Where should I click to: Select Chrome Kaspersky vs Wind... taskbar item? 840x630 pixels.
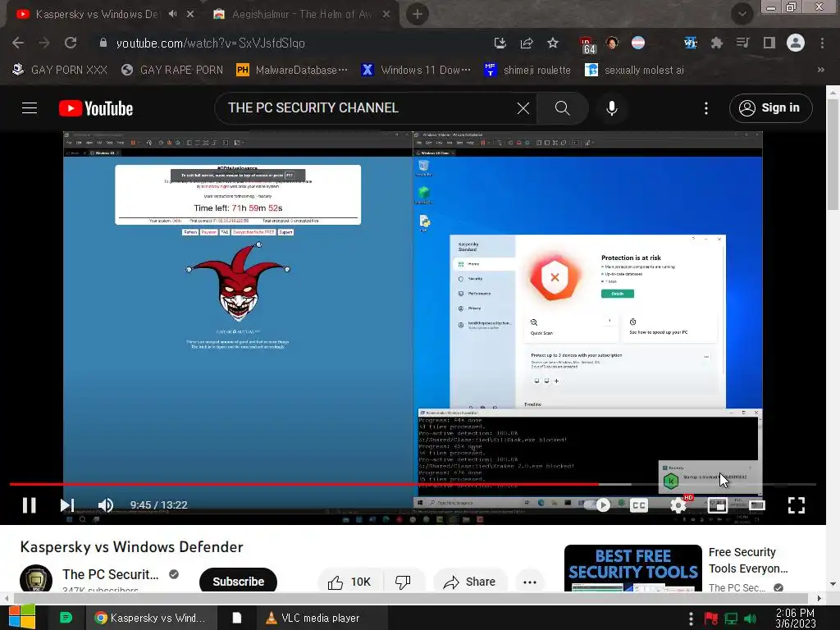(150, 618)
